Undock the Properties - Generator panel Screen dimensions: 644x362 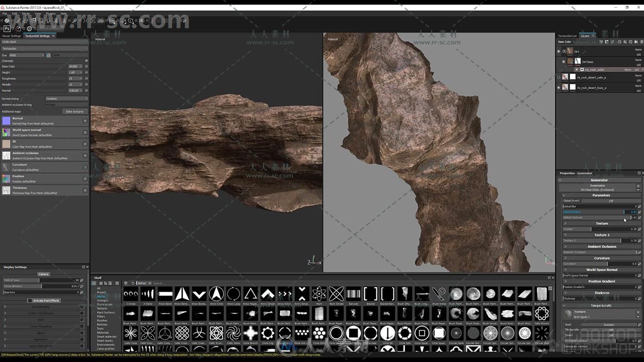click(639, 173)
